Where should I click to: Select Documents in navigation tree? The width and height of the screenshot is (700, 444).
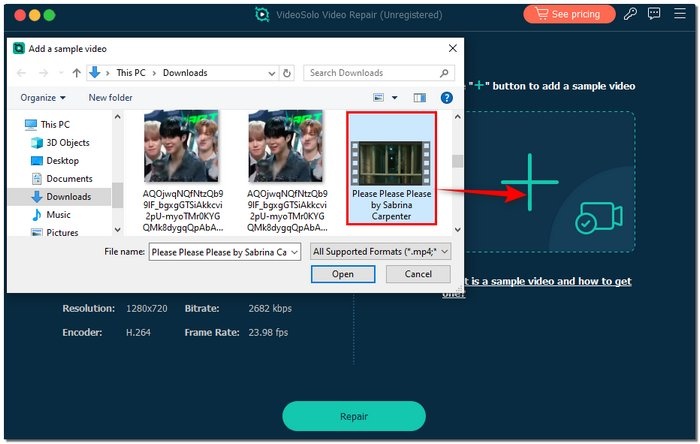69,178
